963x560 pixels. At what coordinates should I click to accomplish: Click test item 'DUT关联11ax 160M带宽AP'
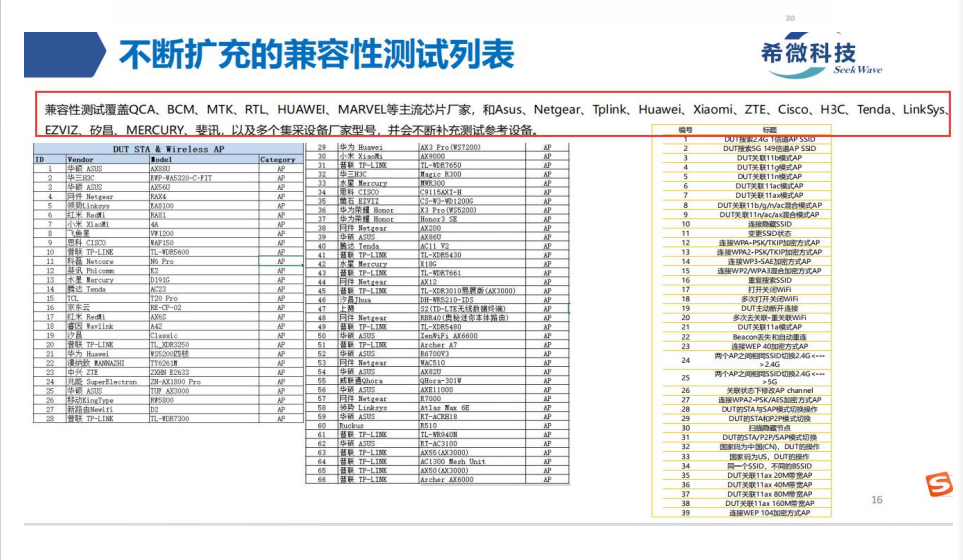click(770, 504)
